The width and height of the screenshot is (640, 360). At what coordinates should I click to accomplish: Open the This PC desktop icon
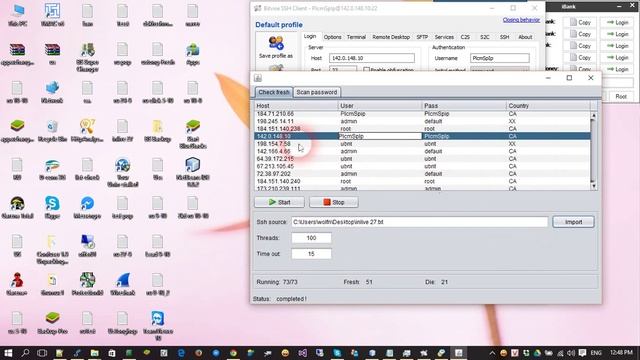coord(18,15)
